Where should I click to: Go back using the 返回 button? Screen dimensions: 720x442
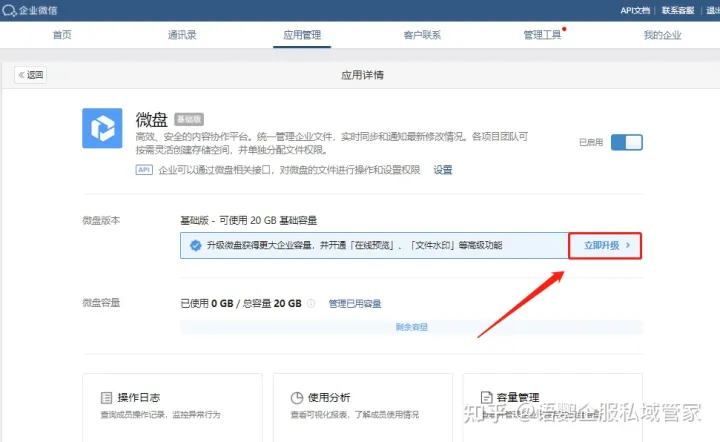pos(30,75)
